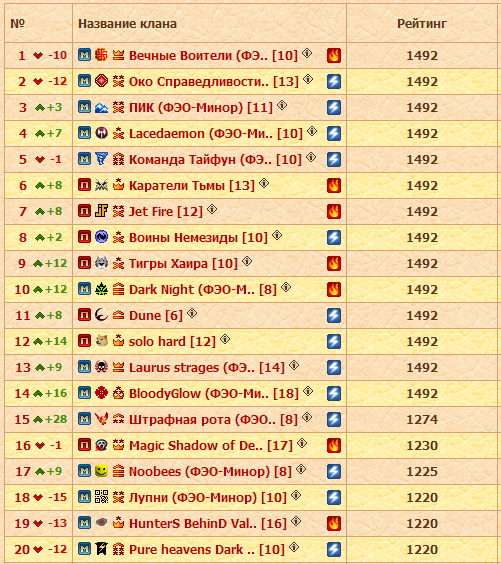Image resolution: width=501 pixels, height=564 pixels.
Task: Open the Lacedaemon clan page
Action: (x=216, y=134)
